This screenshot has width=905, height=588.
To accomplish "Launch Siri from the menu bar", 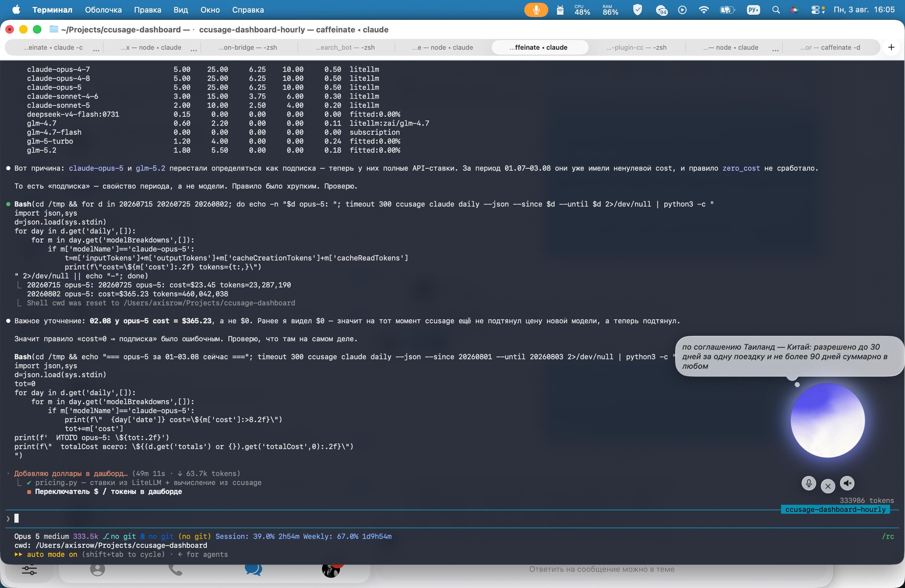I will point(794,10).
